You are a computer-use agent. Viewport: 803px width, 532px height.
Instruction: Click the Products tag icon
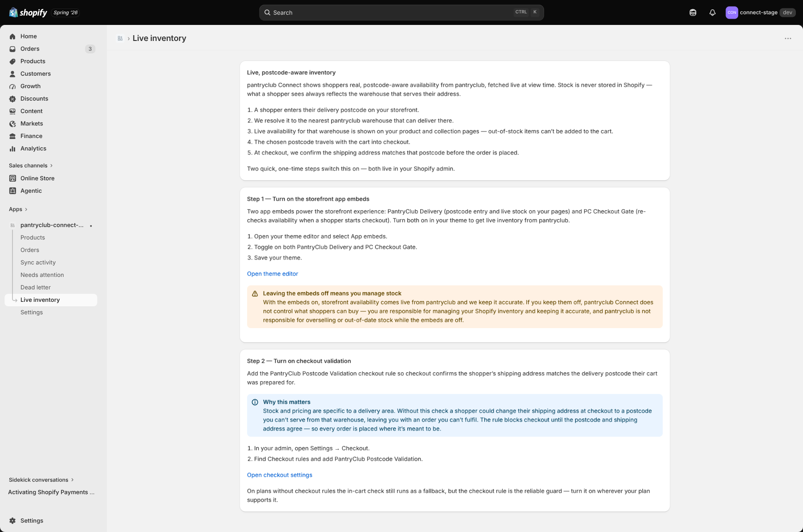[12, 61]
